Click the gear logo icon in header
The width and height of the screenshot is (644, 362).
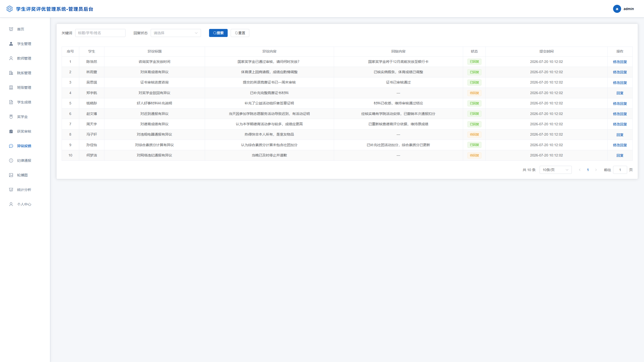point(10,9)
